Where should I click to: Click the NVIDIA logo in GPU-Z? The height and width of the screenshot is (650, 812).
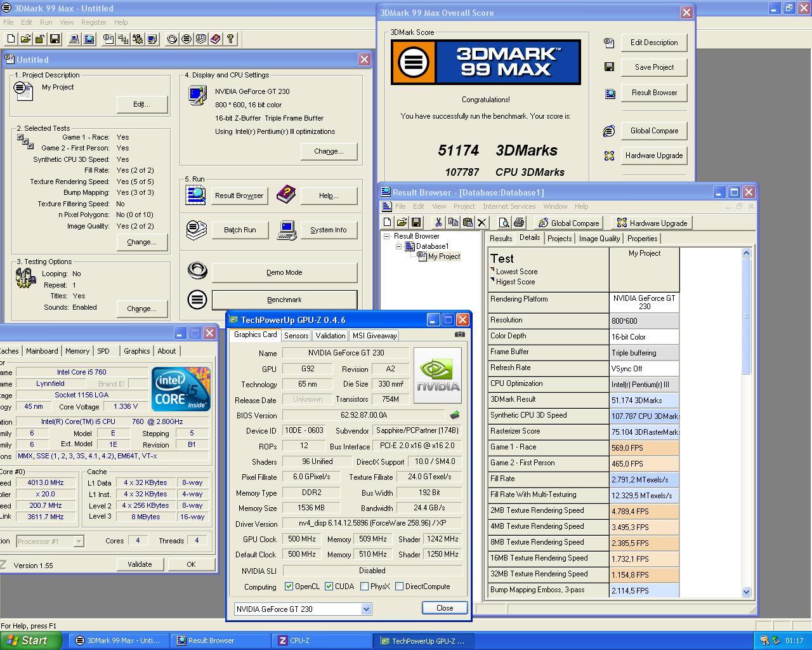click(438, 375)
